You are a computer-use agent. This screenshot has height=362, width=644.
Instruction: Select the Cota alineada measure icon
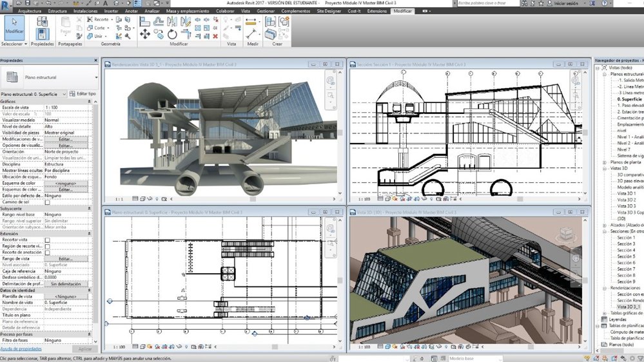click(x=251, y=22)
